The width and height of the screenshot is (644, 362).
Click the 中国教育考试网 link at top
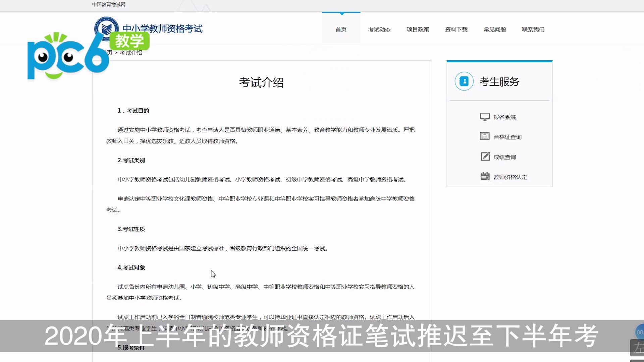pyautogui.click(x=109, y=4)
